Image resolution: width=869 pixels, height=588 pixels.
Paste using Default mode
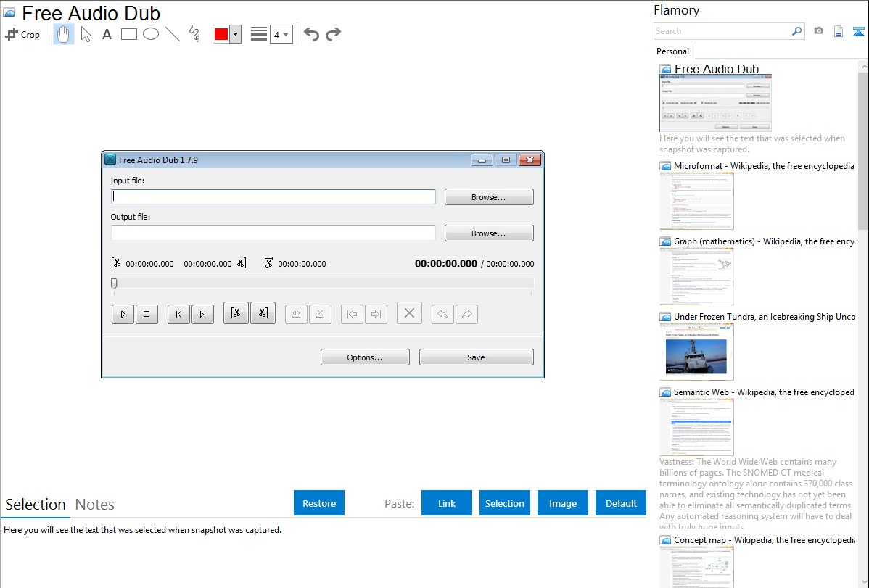621,503
